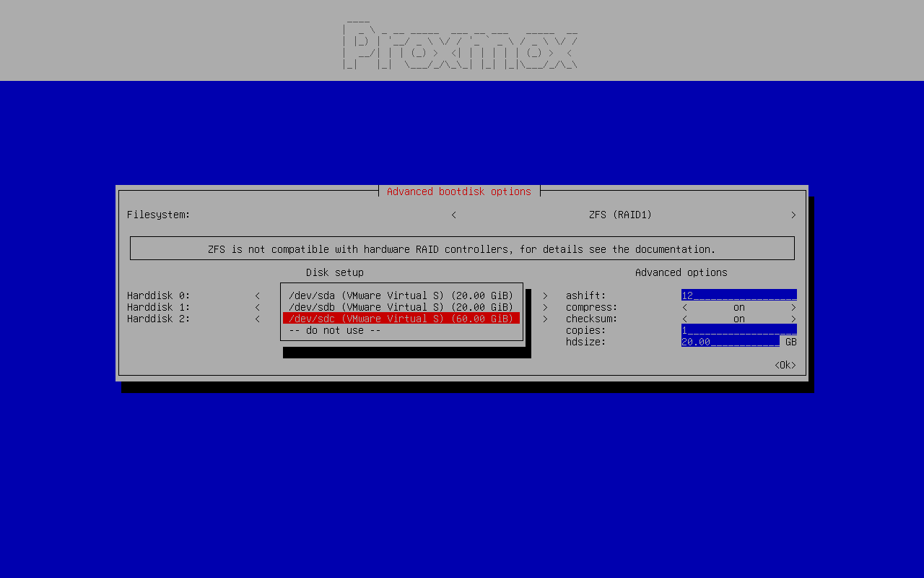Click the "Advanced bootdisk options" dialog title

coord(459,191)
